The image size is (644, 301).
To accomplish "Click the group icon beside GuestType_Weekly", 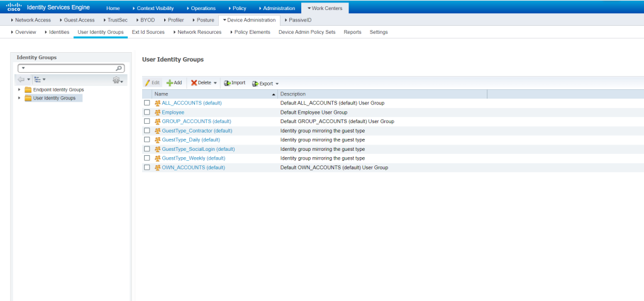I will click(157, 158).
